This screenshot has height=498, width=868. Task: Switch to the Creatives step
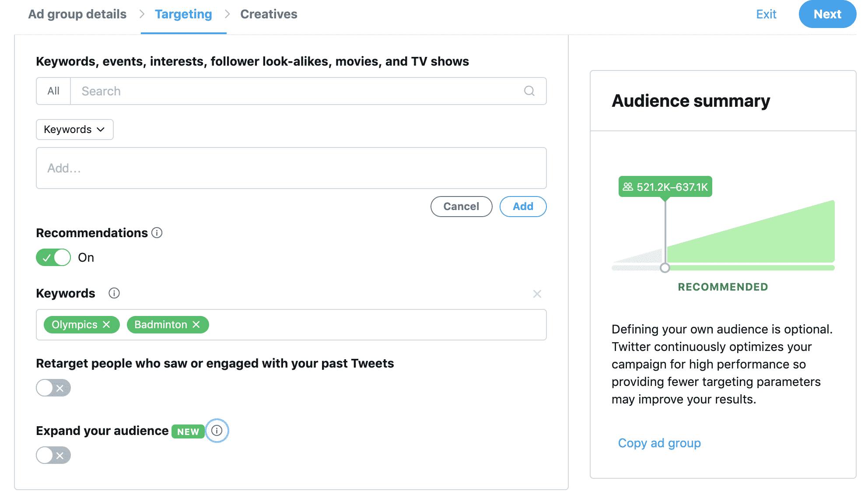(268, 14)
